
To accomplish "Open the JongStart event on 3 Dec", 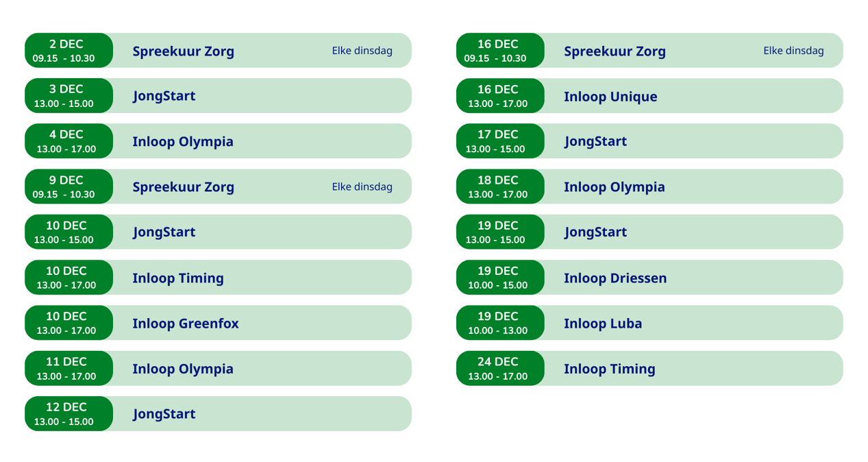I will 164,96.
